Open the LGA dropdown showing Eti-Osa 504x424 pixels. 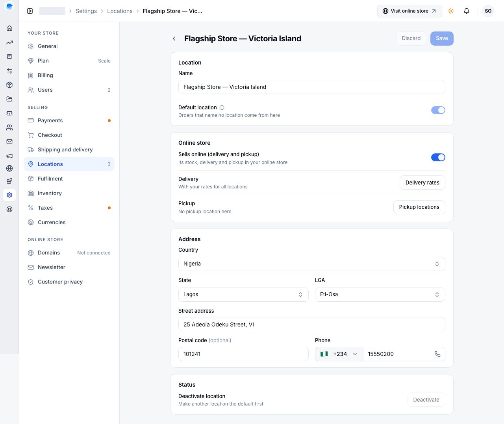click(380, 295)
